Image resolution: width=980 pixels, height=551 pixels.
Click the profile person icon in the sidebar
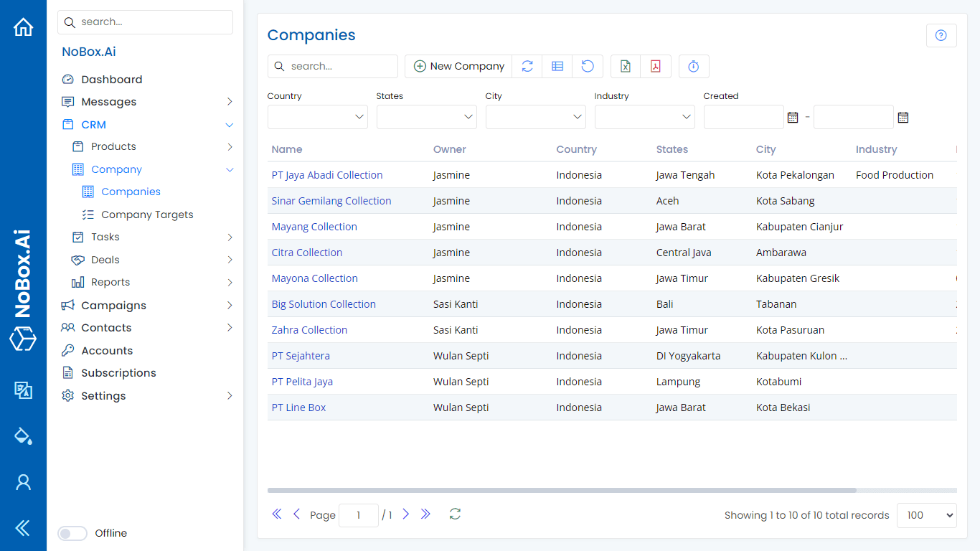23,482
